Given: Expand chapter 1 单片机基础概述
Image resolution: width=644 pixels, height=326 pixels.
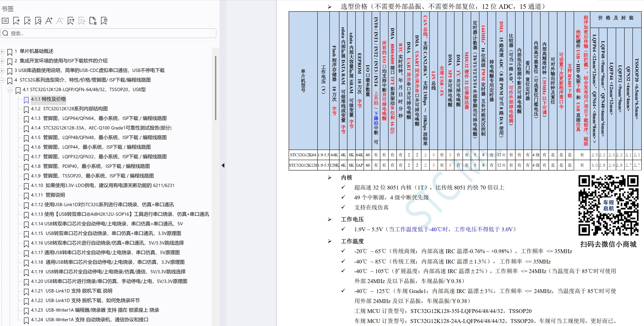Looking at the screenshot, I should (2, 51).
